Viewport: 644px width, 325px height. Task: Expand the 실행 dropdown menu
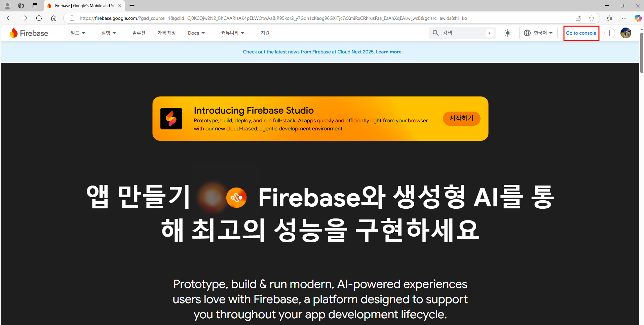pos(109,33)
